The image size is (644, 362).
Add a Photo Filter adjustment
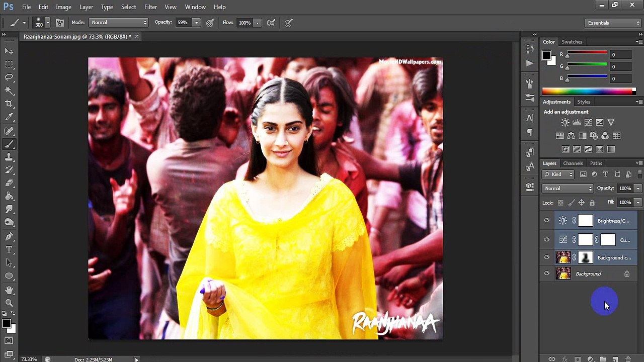tap(594, 136)
